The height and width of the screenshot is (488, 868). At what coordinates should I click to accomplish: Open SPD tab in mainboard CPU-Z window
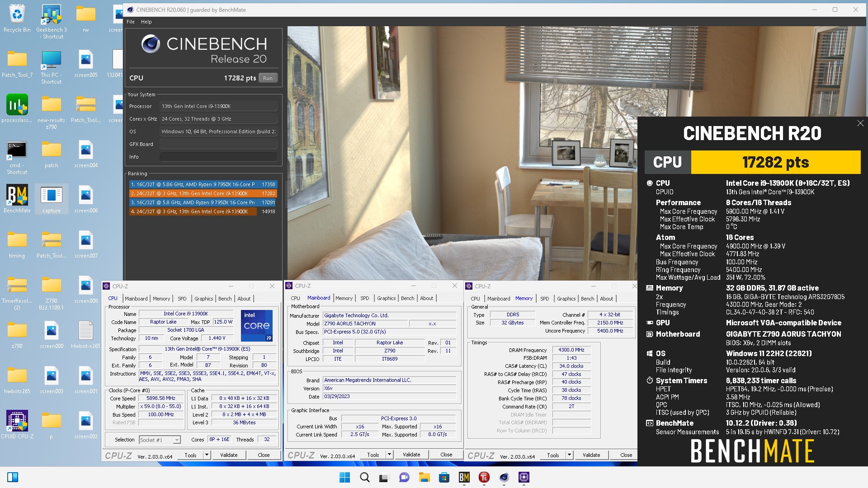(x=364, y=298)
